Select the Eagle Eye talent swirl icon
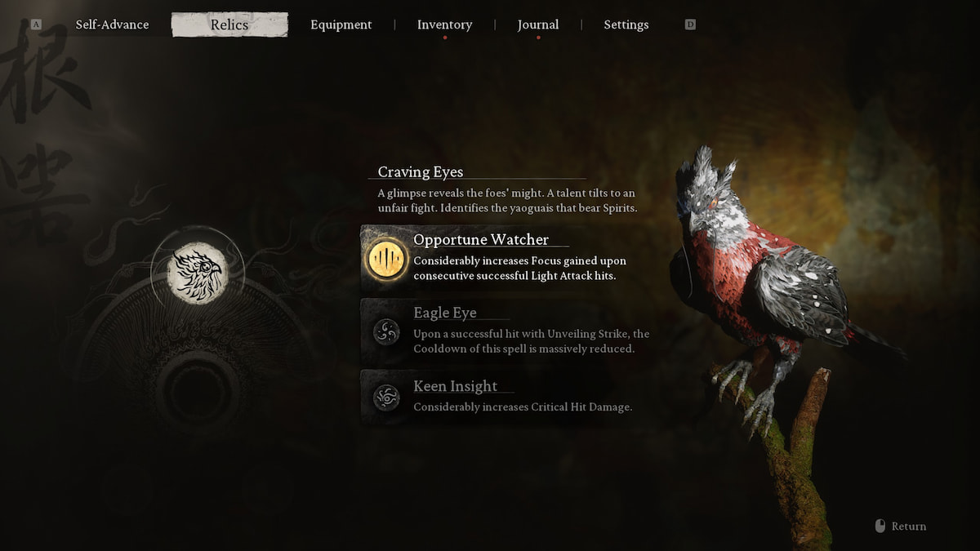The width and height of the screenshot is (980, 551). [385, 331]
